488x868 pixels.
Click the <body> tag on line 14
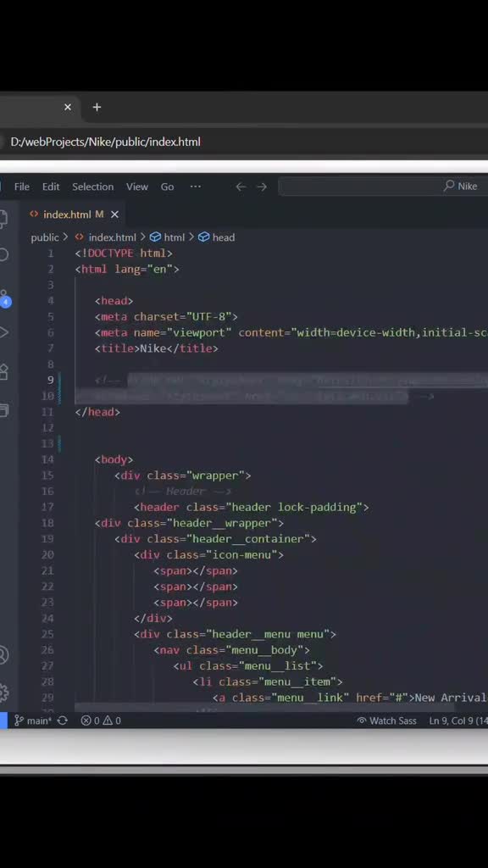click(114, 459)
